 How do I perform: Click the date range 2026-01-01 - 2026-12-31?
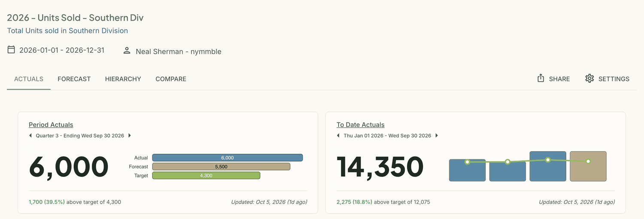click(x=62, y=50)
